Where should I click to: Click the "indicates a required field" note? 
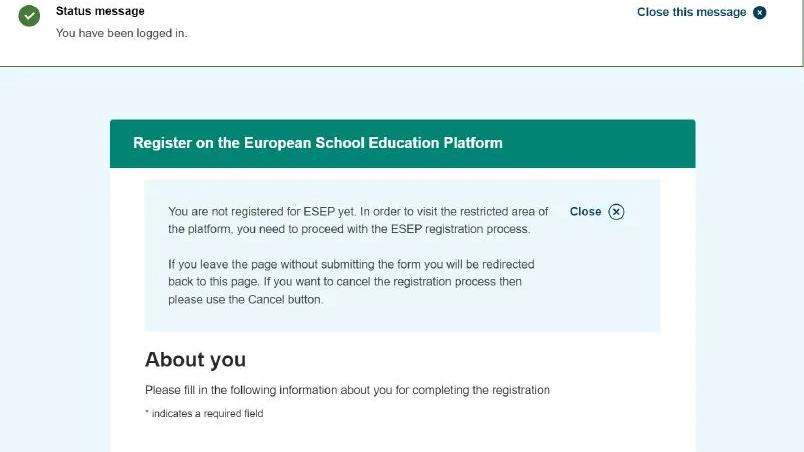click(207, 413)
